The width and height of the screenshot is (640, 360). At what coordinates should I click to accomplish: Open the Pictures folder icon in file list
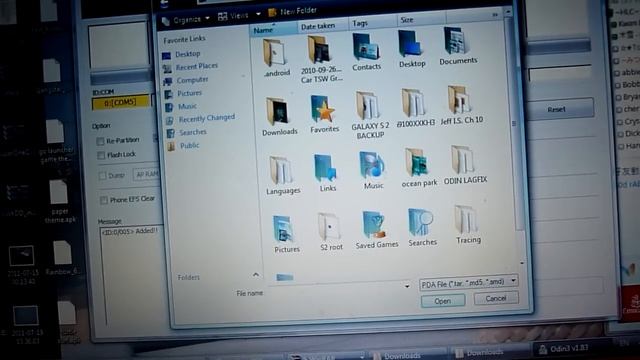(x=286, y=234)
